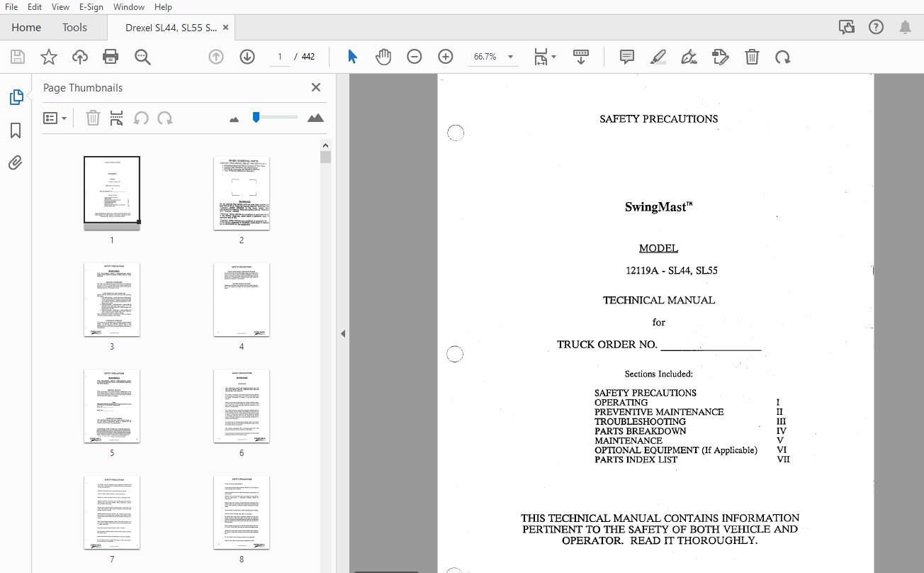
Task: Select page 6 thumbnail
Action: click(x=242, y=406)
